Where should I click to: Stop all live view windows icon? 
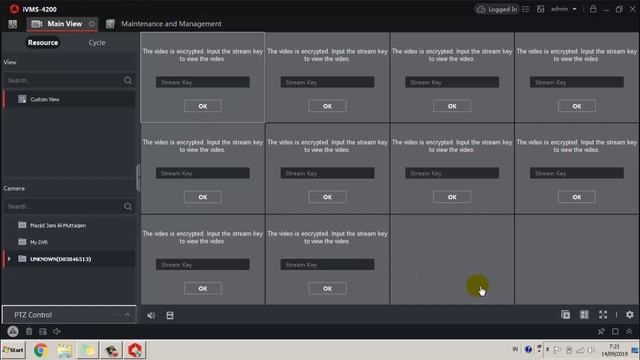(565, 315)
